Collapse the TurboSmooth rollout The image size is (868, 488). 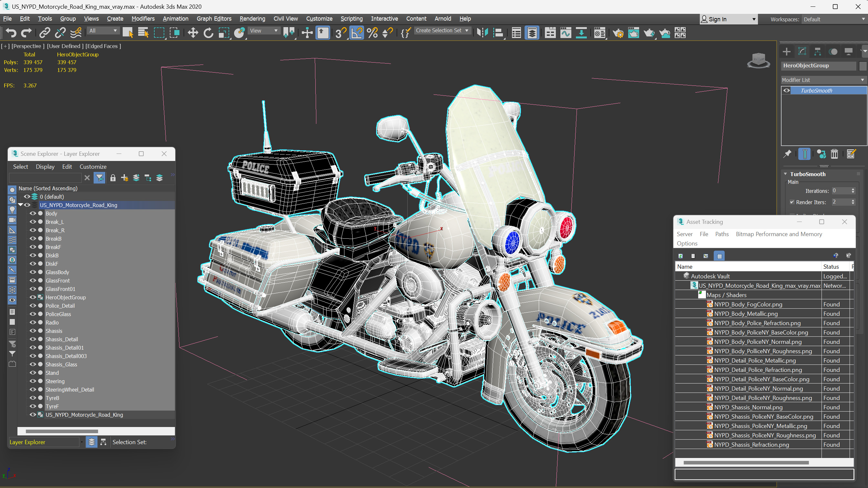click(785, 174)
